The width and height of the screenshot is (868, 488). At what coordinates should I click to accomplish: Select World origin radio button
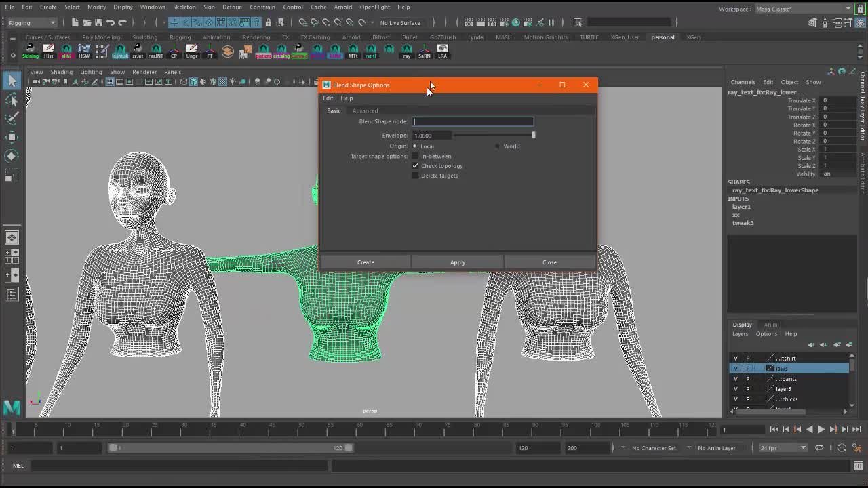tap(498, 146)
